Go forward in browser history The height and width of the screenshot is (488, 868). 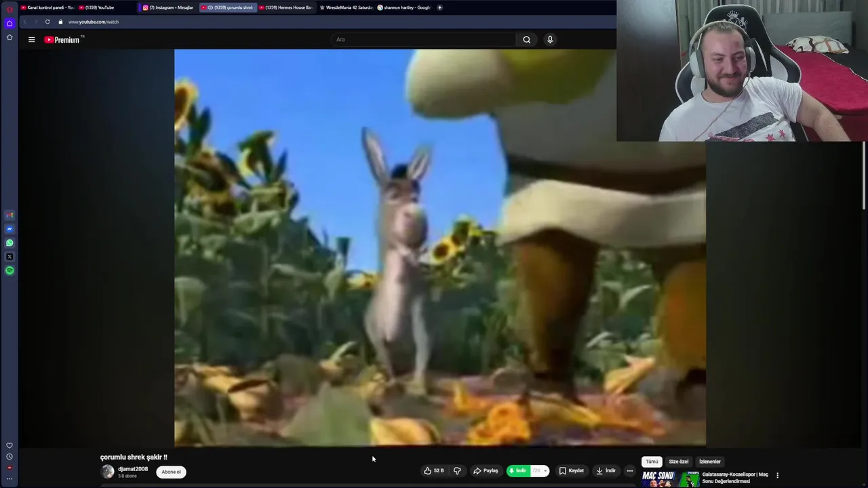(x=35, y=22)
